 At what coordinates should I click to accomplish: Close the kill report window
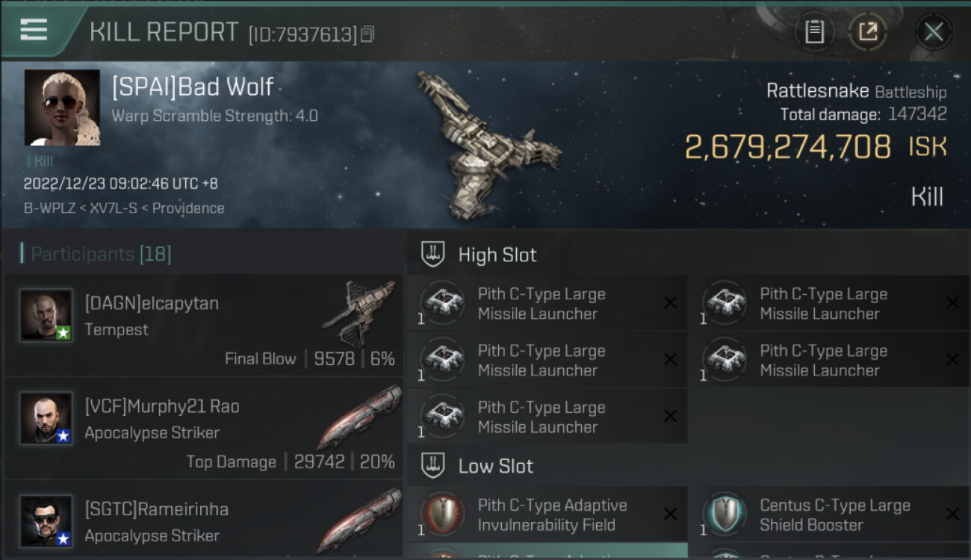coord(934,31)
